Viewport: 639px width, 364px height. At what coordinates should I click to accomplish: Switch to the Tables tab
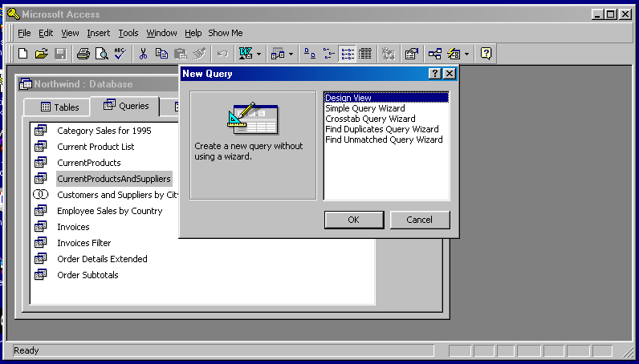(x=59, y=107)
